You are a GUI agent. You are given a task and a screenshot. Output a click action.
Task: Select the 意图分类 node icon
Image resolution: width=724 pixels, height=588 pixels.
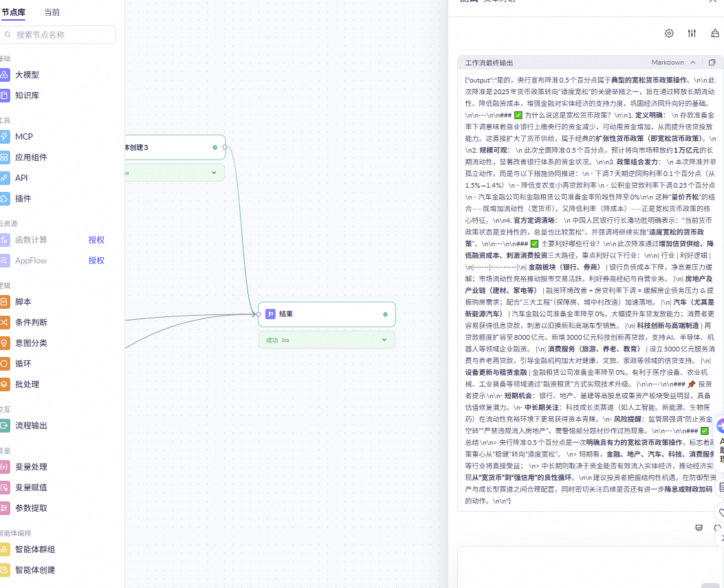point(4,342)
